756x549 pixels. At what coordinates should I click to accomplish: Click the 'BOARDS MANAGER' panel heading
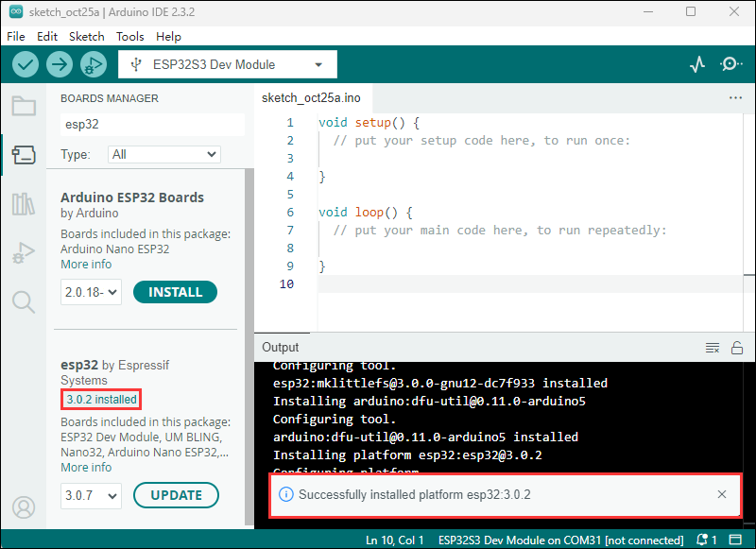pos(110,98)
